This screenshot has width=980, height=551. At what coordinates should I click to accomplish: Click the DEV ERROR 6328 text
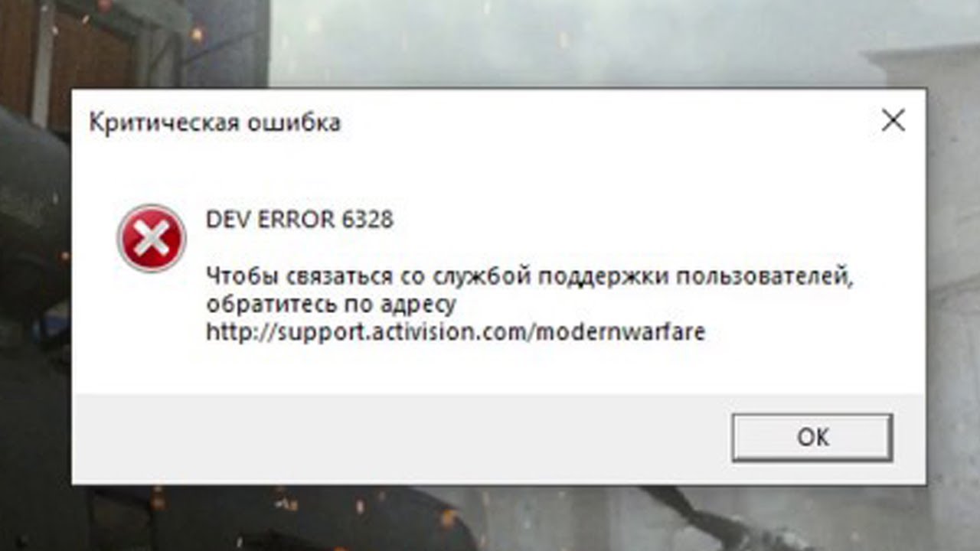point(299,220)
